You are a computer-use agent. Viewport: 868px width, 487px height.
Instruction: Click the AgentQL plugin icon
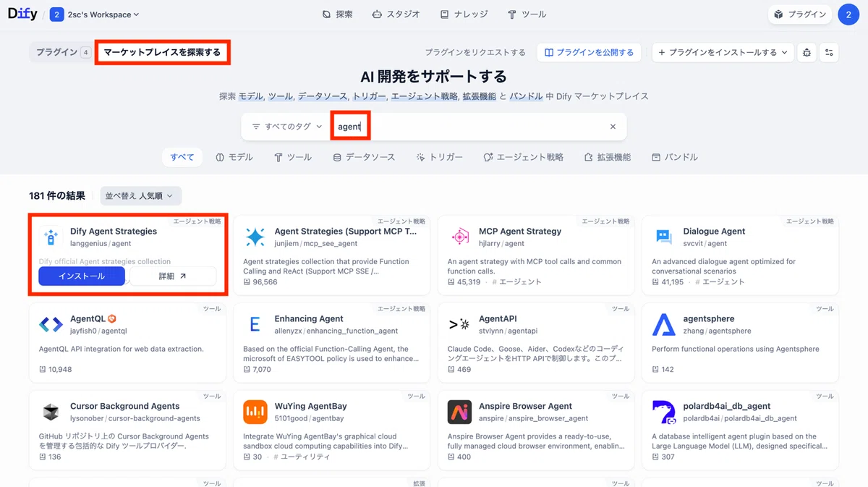[x=51, y=324]
